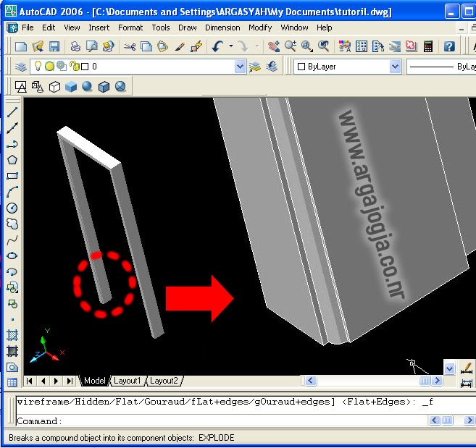Activate Pan realtime hand icon
Image resolution: width=476 pixels, height=448 pixels.
pos(274,46)
